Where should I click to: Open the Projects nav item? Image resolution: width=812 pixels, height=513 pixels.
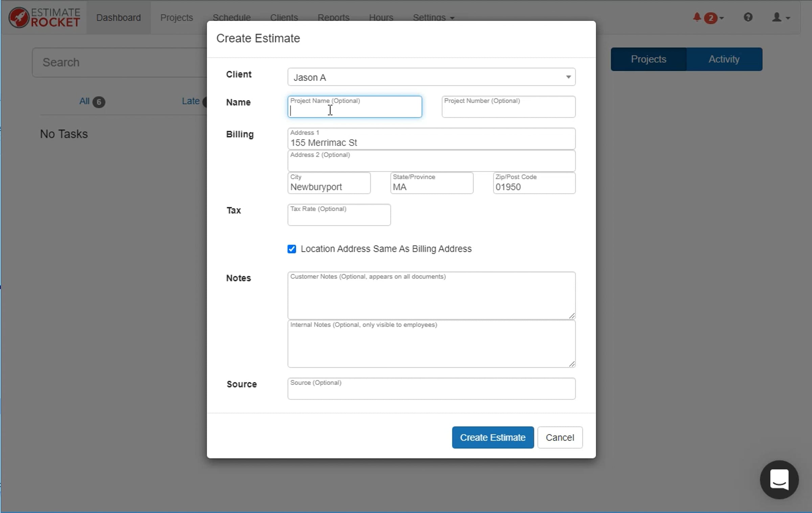(x=177, y=17)
